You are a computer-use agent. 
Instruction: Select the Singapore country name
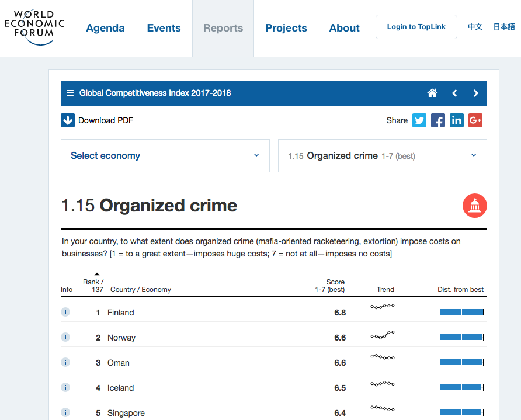coord(126,414)
